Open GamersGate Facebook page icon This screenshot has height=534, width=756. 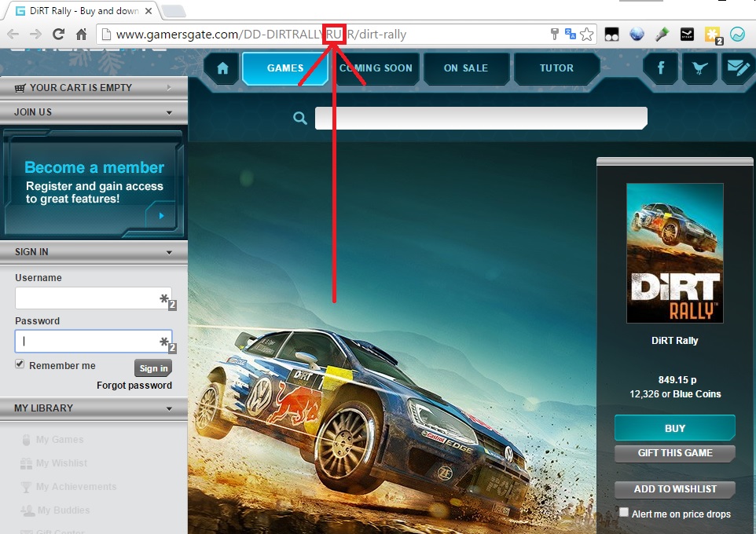point(661,68)
